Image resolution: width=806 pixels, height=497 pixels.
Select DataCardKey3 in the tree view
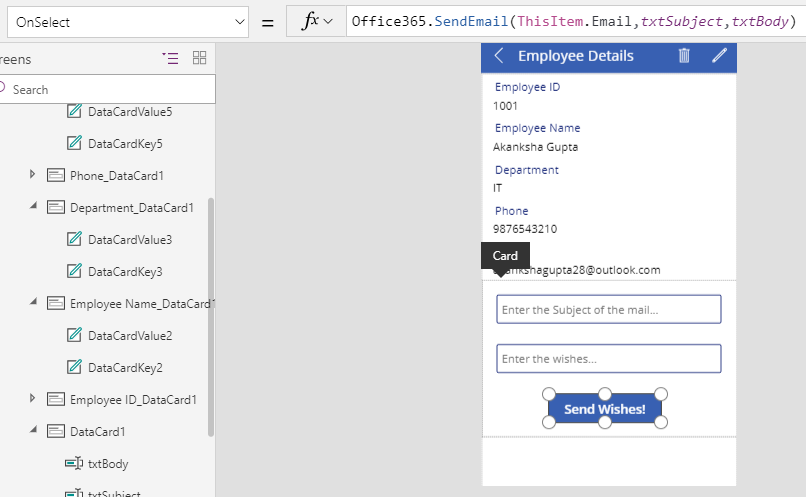pyautogui.click(x=124, y=271)
